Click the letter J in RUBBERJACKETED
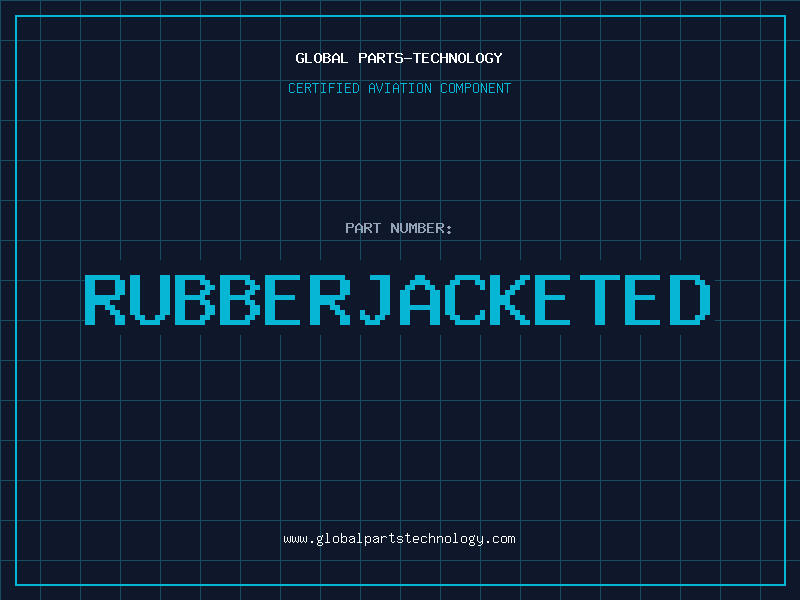 pyautogui.click(x=375, y=300)
